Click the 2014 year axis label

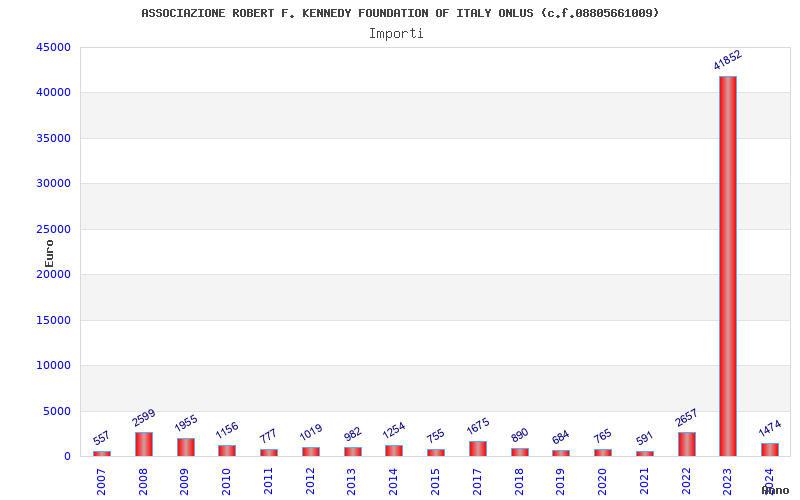point(393,482)
